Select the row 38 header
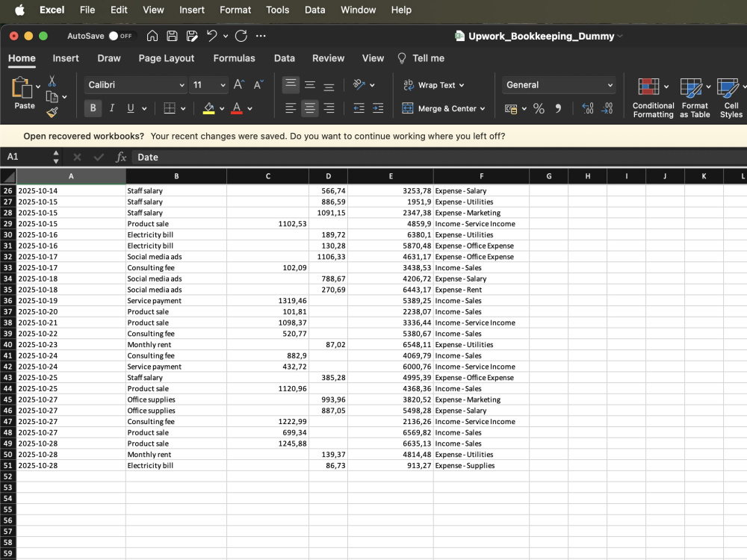 coord(8,323)
